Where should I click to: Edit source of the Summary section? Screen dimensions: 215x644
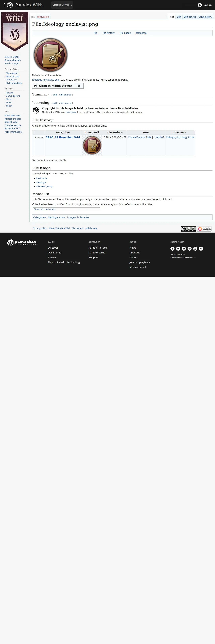coord(65,95)
